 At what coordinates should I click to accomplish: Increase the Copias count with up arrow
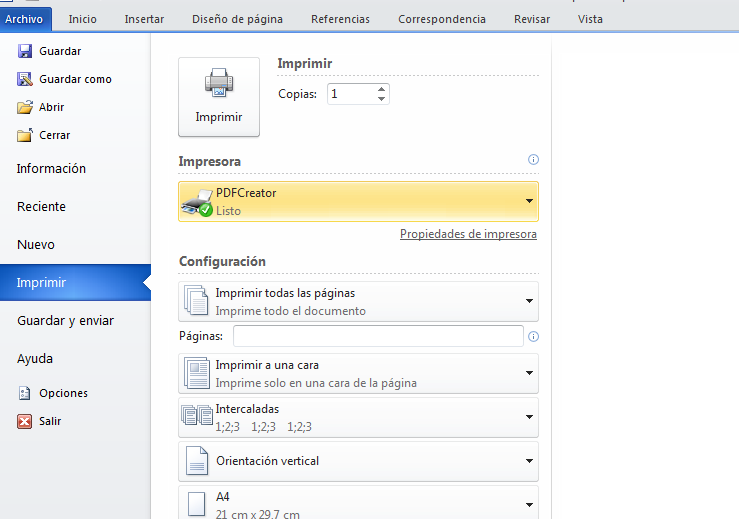click(381, 89)
